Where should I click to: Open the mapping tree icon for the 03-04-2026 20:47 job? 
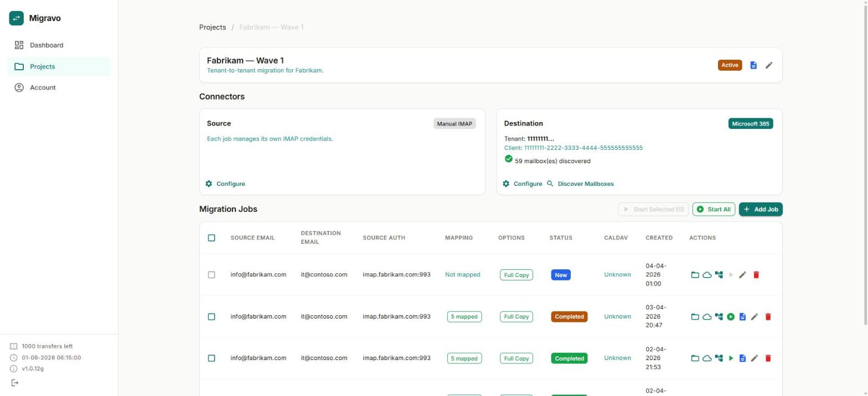[x=719, y=317]
